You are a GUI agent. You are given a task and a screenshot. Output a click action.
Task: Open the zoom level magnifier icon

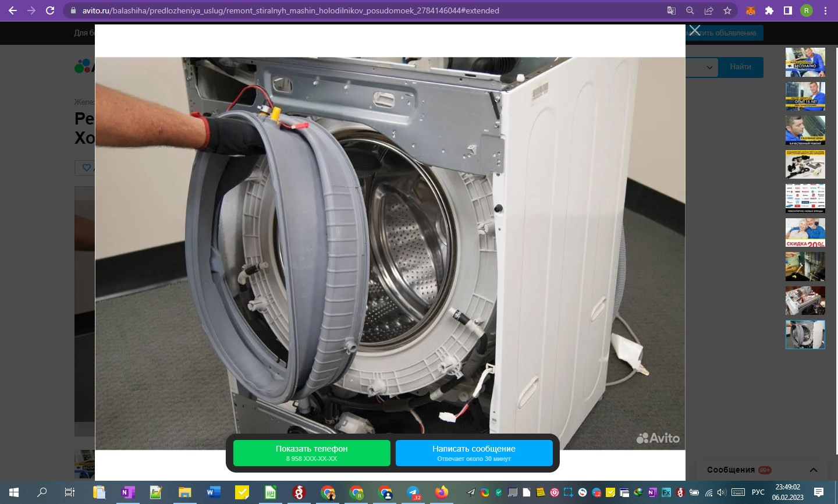click(690, 10)
